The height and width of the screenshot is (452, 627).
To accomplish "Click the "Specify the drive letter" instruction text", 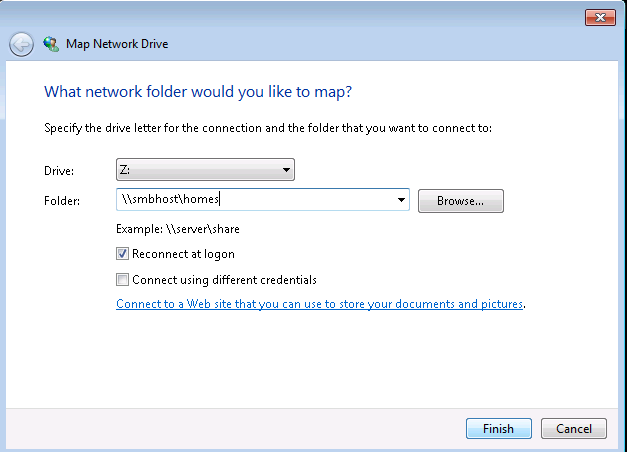I will 268,128.
